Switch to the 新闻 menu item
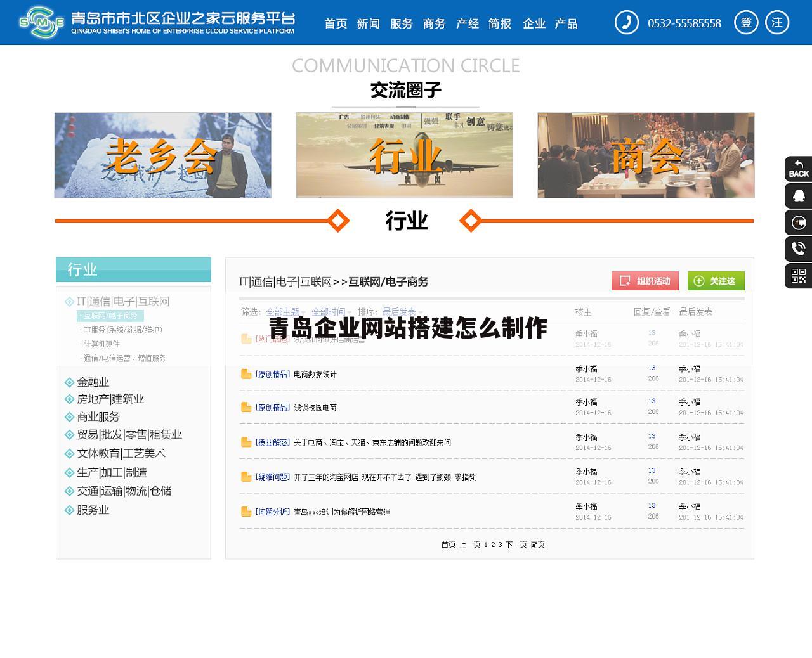The image size is (812, 658). [x=369, y=24]
